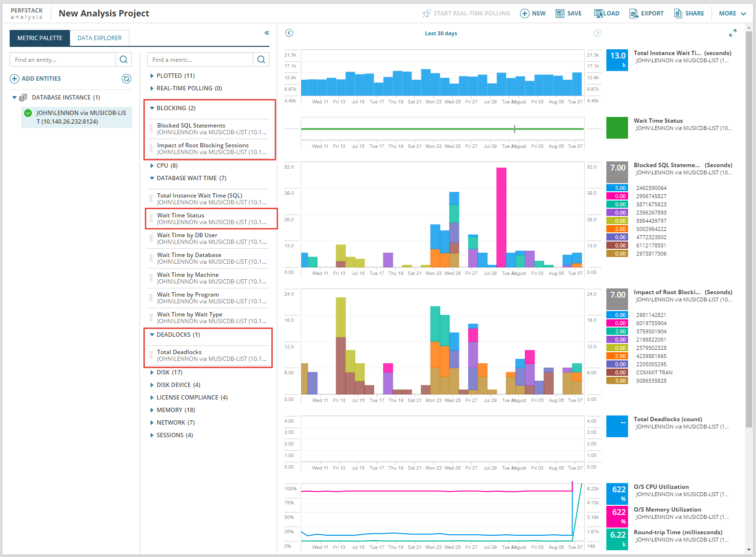Click the Find a metric input
This screenshot has height=557, width=756.
pos(200,59)
